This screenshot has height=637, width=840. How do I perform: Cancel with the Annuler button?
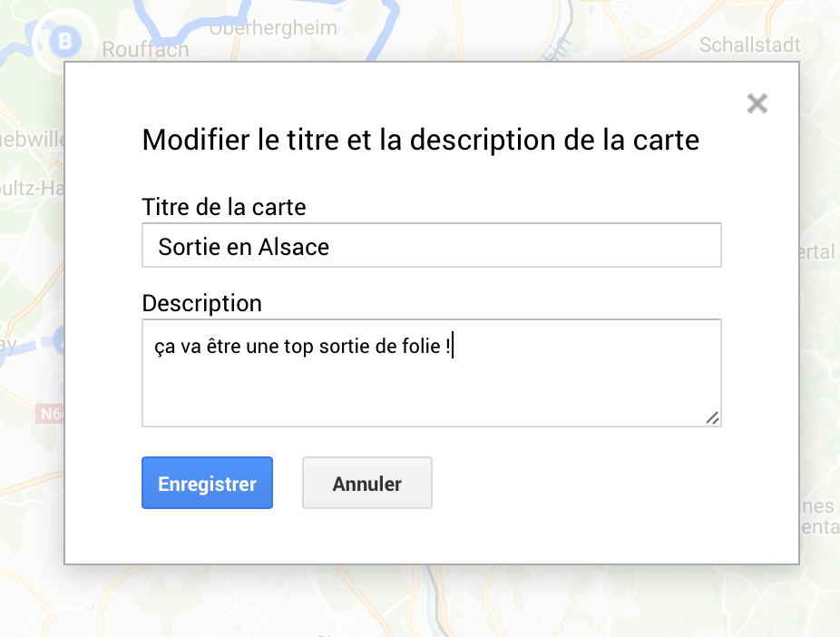(367, 483)
